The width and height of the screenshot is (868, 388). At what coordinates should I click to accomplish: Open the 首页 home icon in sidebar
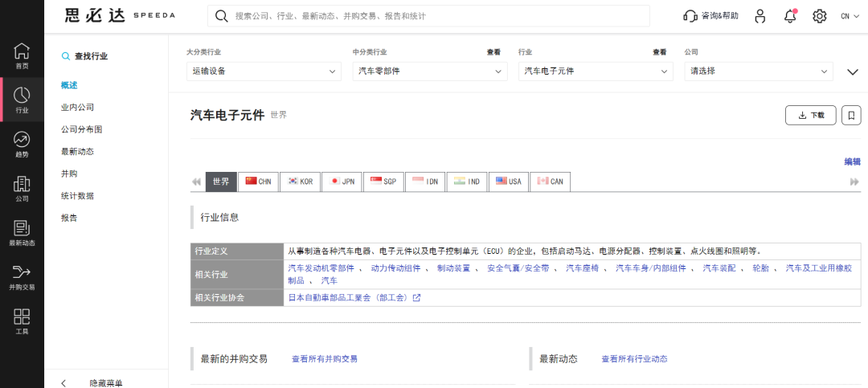click(22, 56)
